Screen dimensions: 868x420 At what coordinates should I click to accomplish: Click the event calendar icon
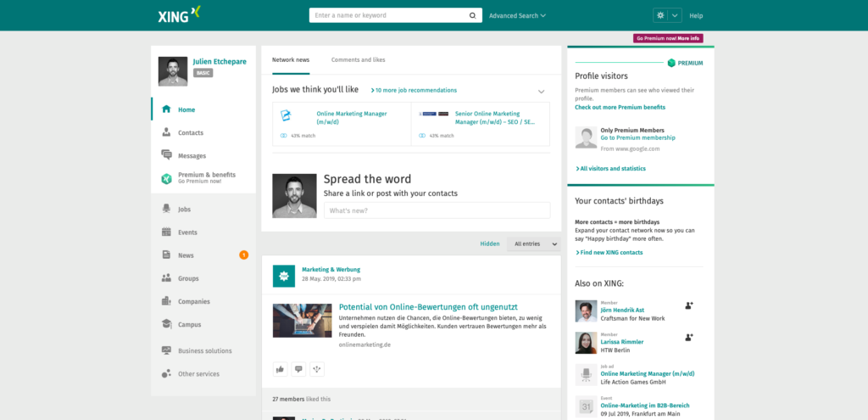tap(586, 406)
